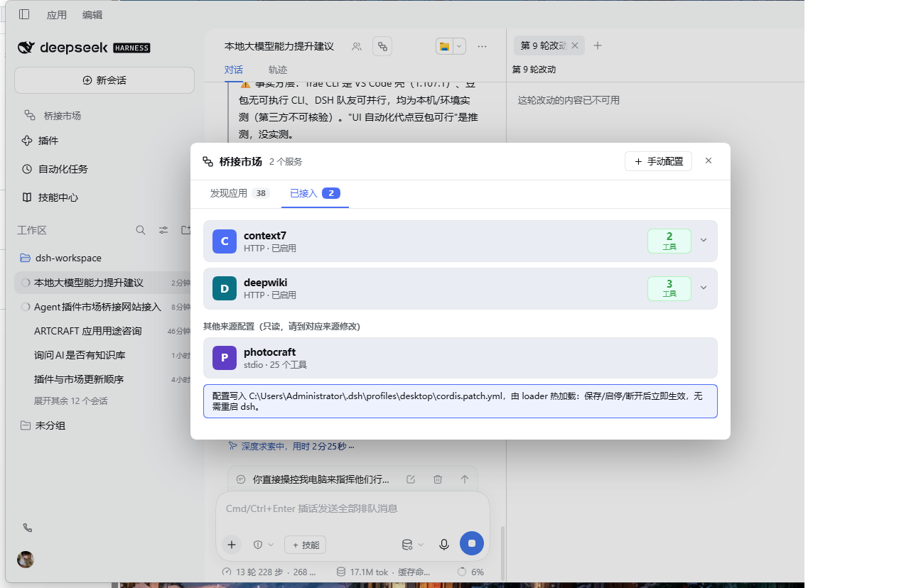Switch to 已接入 tab
This screenshot has width=921, height=588.
click(315, 193)
